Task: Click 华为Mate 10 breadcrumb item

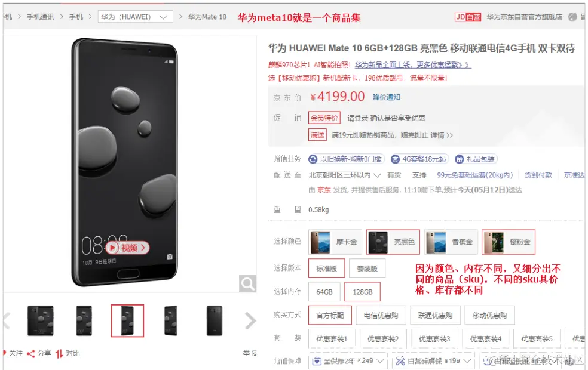Action: coord(207,17)
